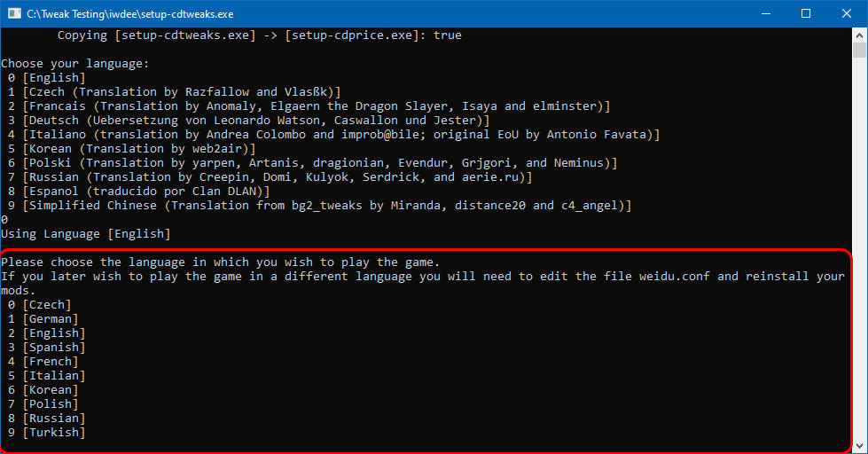Click the "Using Language [English]" output line

click(84, 234)
